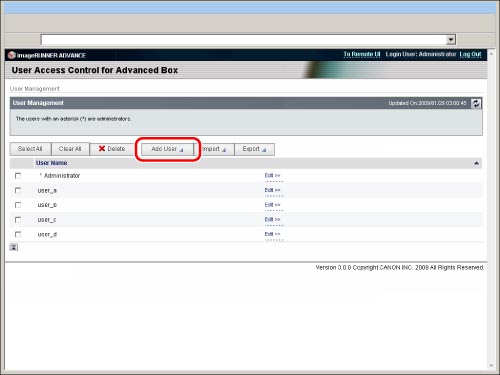
Task: Refresh the User Management list icon
Action: tap(476, 103)
